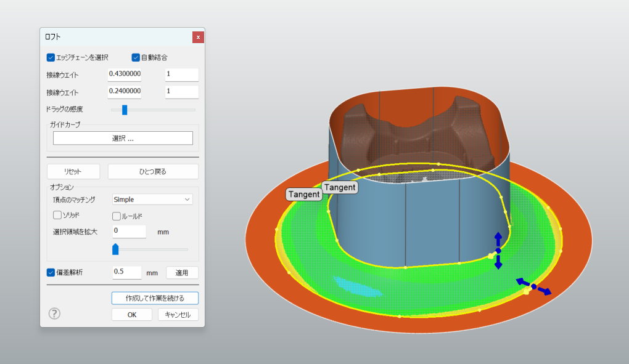Click the right-pointing blue arrow on outer curve
Image resolution: width=629 pixels, height=364 pixels.
click(x=545, y=291)
